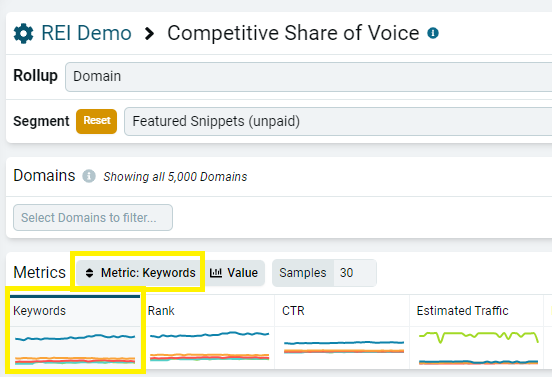Click the Select Domains to filter field
Image resolution: width=552 pixels, height=377 pixels.
point(93,218)
